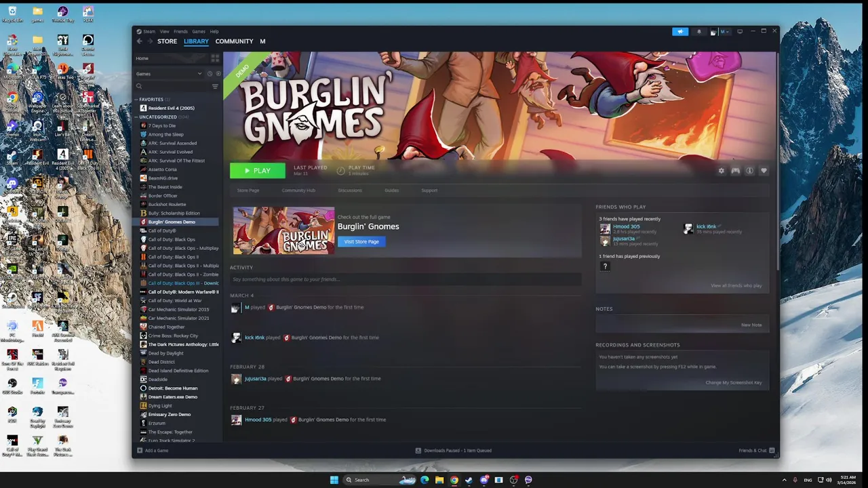Image resolution: width=868 pixels, height=488 pixels.
Task: Open Microsoft Edge from the taskbar
Action: [x=425, y=480]
